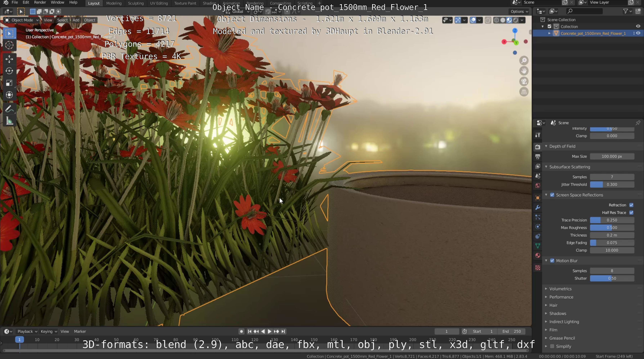The width and height of the screenshot is (644, 359).
Task: Hide Concrete_pot_1500mm_Red_Flower_1 object eye
Action: pyautogui.click(x=638, y=33)
